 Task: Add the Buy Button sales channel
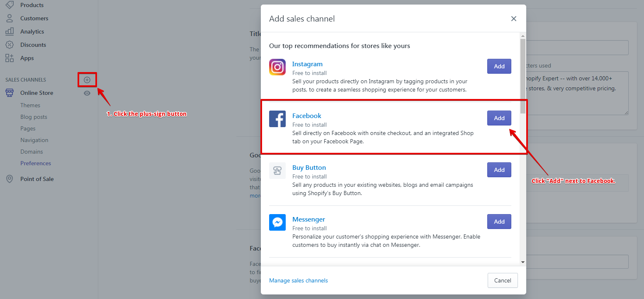pyautogui.click(x=499, y=170)
